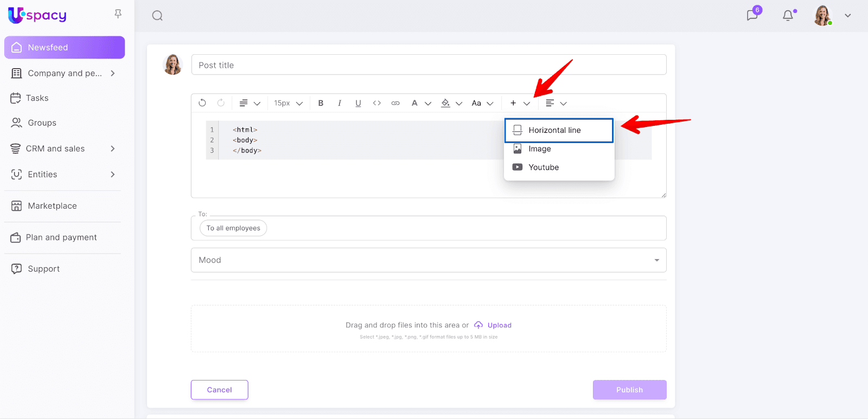The height and width of the screenshot is (419, 868).
Task: Toggle bold formatting
Action: click(x=321, y=103)
